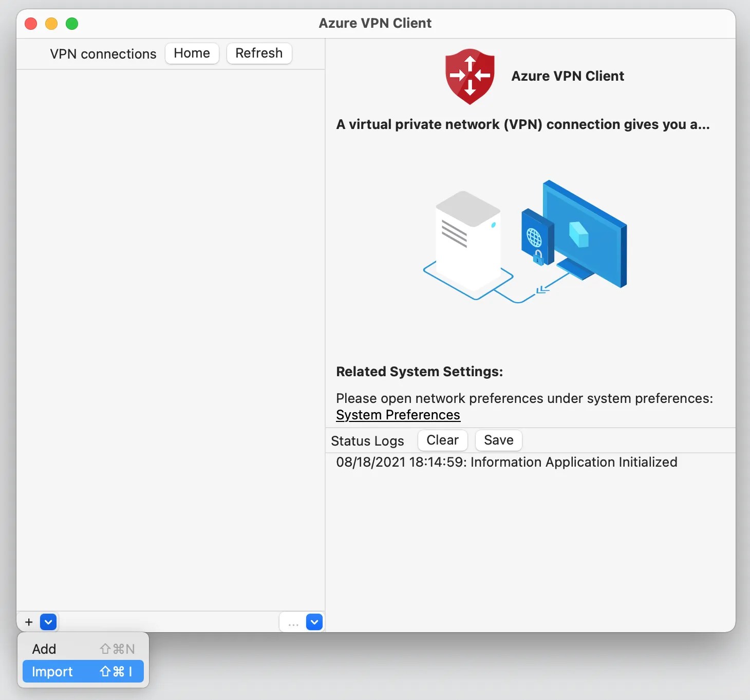Click the red Azure VPN shield logo
Screen dimensions: 750x700
point(470,77)
